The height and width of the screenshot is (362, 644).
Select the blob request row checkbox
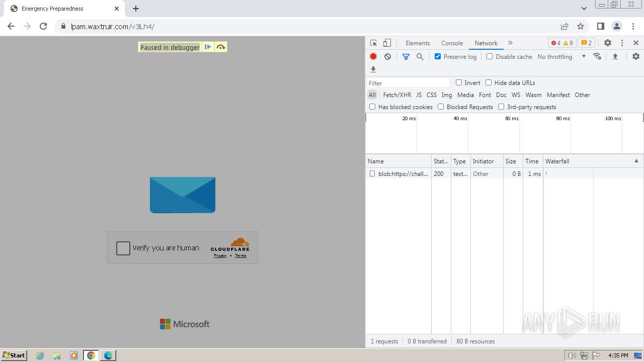tap(372, 173)
